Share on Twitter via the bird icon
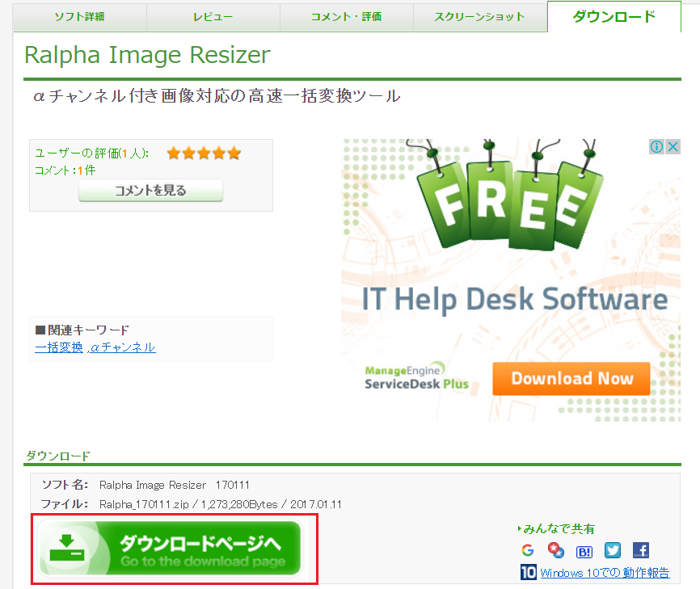This screenshot has height=589, width=700. click(613, 550)
